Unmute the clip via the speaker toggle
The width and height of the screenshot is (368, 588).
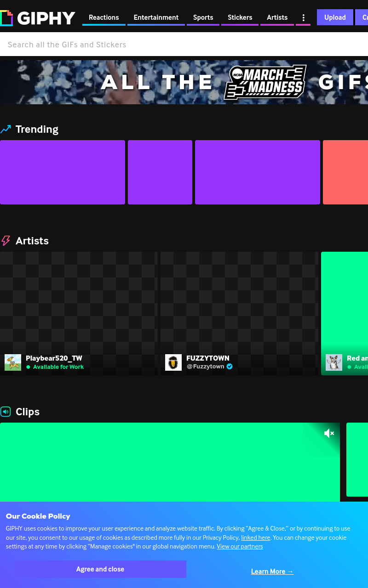[329, 433]
